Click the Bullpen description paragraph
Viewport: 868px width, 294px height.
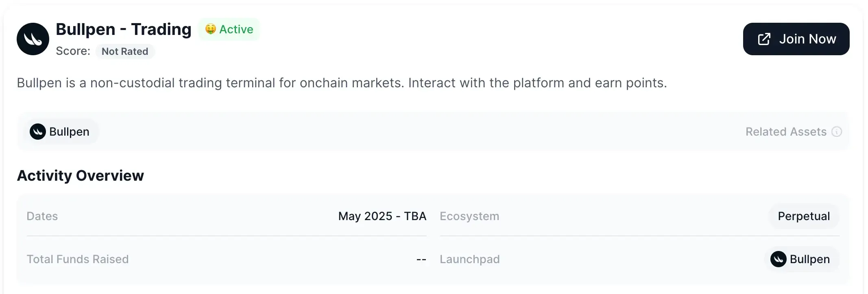pyautogui.click(x=342, y=83)
